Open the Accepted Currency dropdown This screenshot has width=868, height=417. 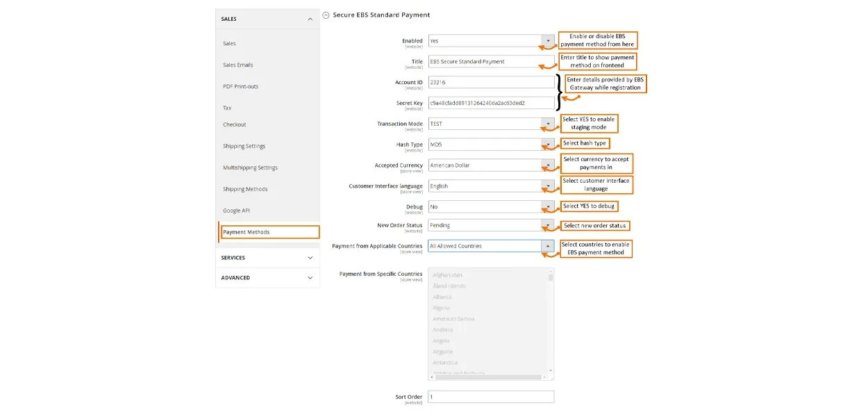[x=491, y=165]
